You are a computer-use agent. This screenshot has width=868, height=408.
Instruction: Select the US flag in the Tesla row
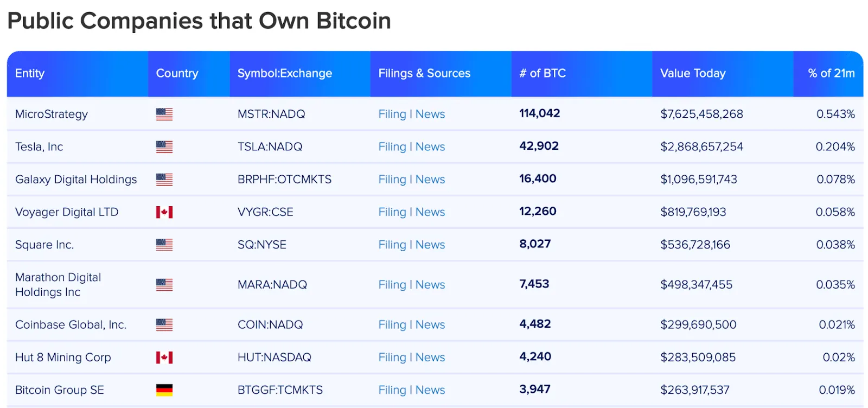(164, 146)
